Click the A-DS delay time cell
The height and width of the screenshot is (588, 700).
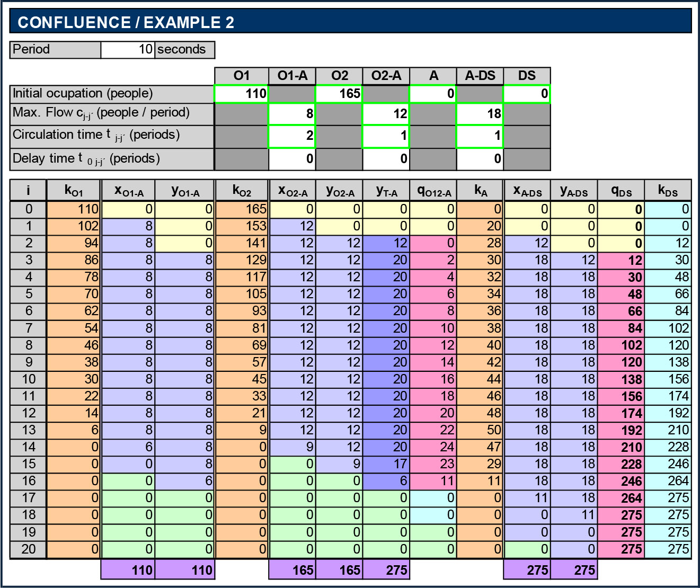[480, 159]
